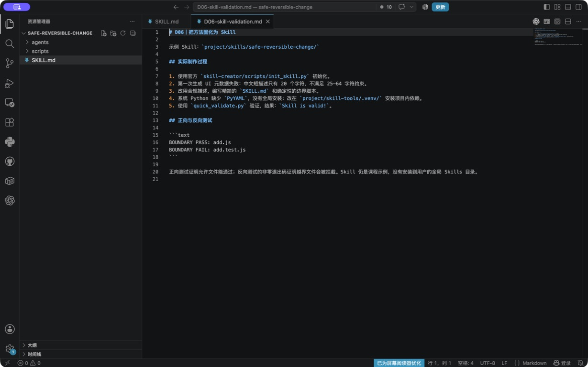Click the 'BOUNDARY PASS: add.js' line
The width and height of the screenshot is (588, 367).
[x=200, y=142]
